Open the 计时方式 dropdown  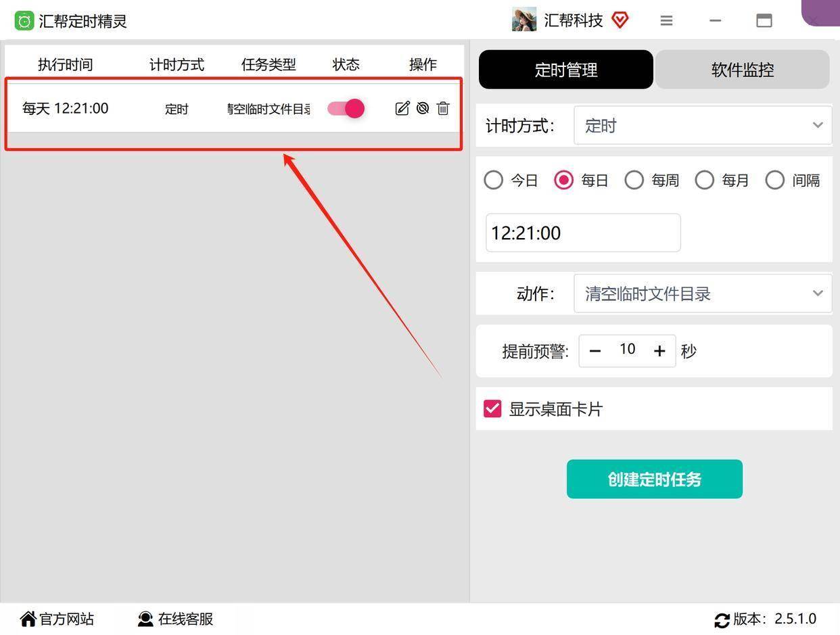pos(702,125)
